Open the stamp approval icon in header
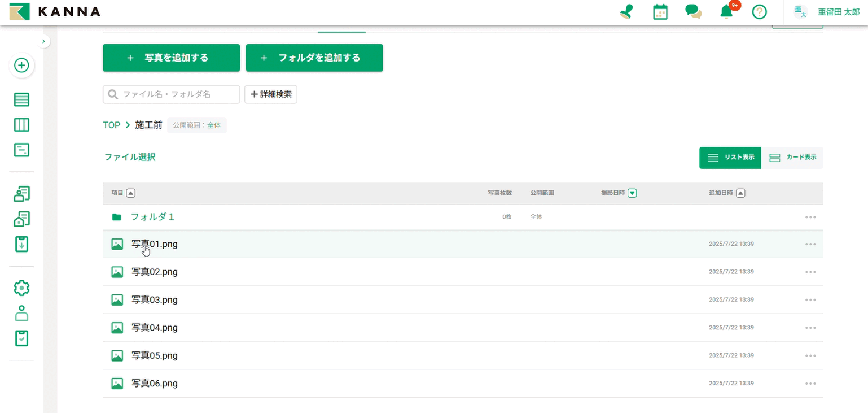The width and height of the screenshot is (868, 413). point(626,12)
